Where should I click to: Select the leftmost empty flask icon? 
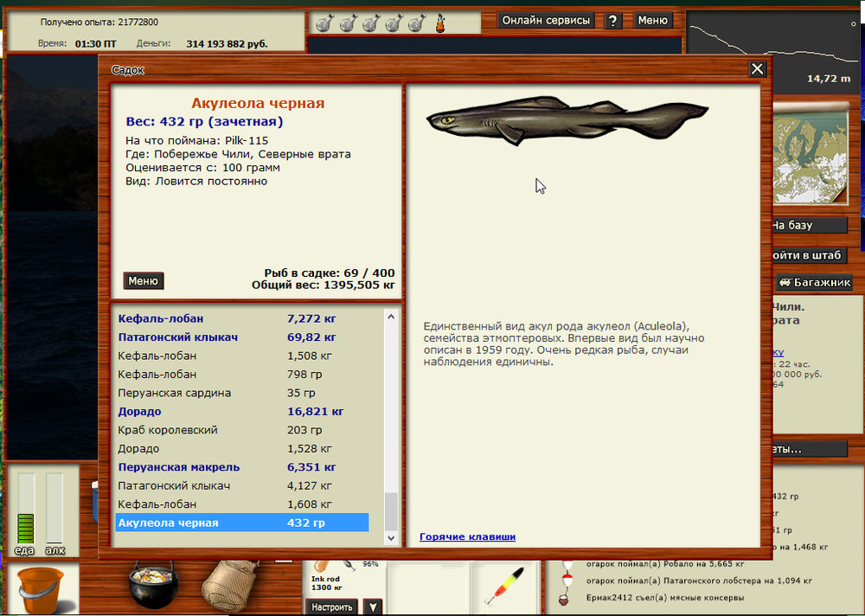pos(324,23)
